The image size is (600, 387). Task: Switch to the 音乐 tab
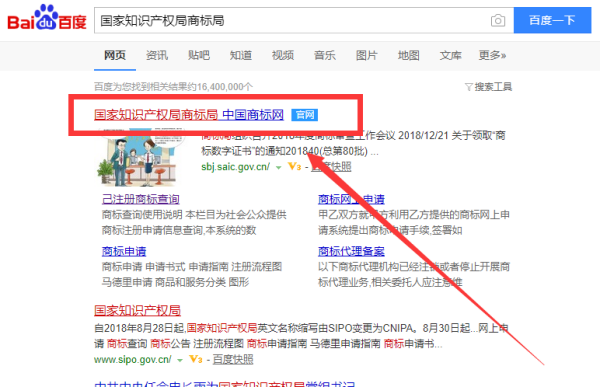tap(324, 56)
